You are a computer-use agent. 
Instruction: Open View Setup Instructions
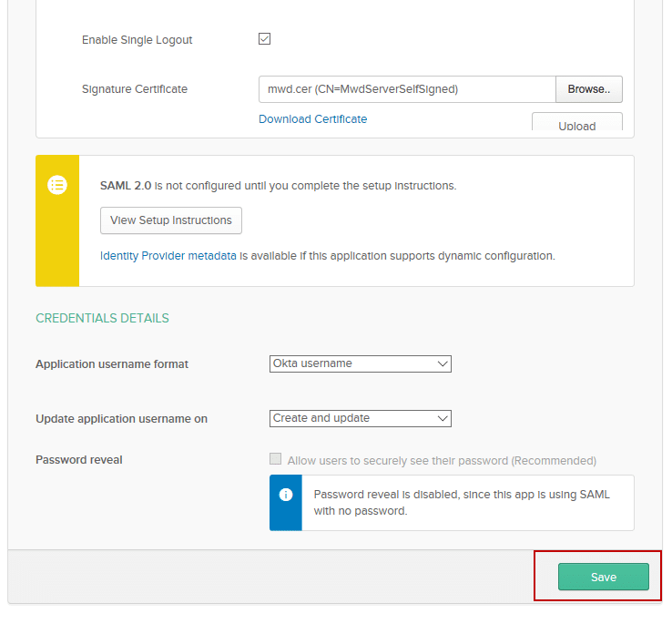[171, 220]
